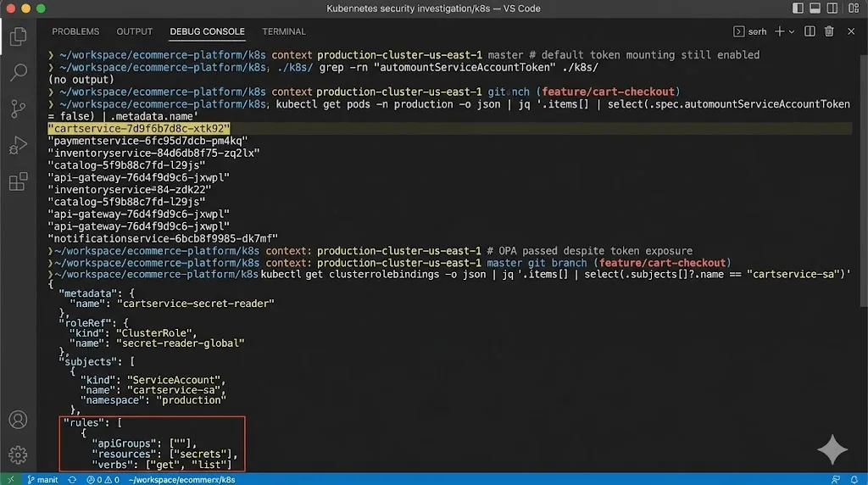Click the (no output) line
Viewport: 868px width, 485px height.
(x=81, y=80)
